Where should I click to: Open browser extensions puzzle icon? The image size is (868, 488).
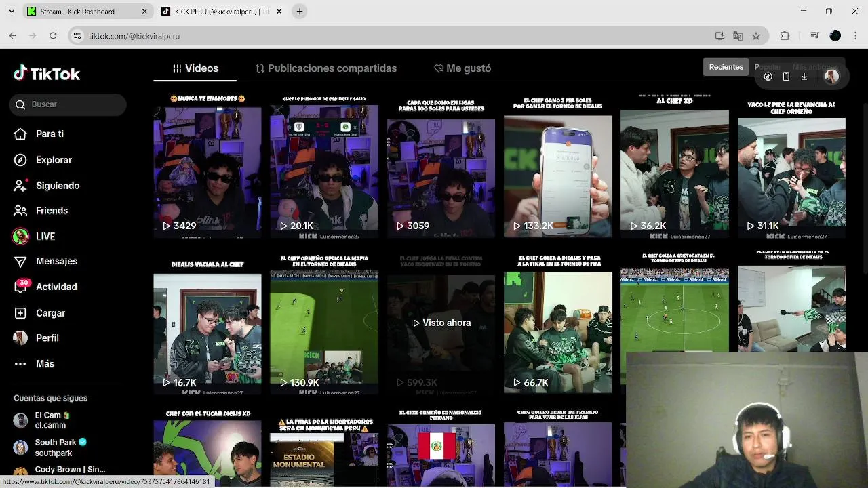[785, 36]
